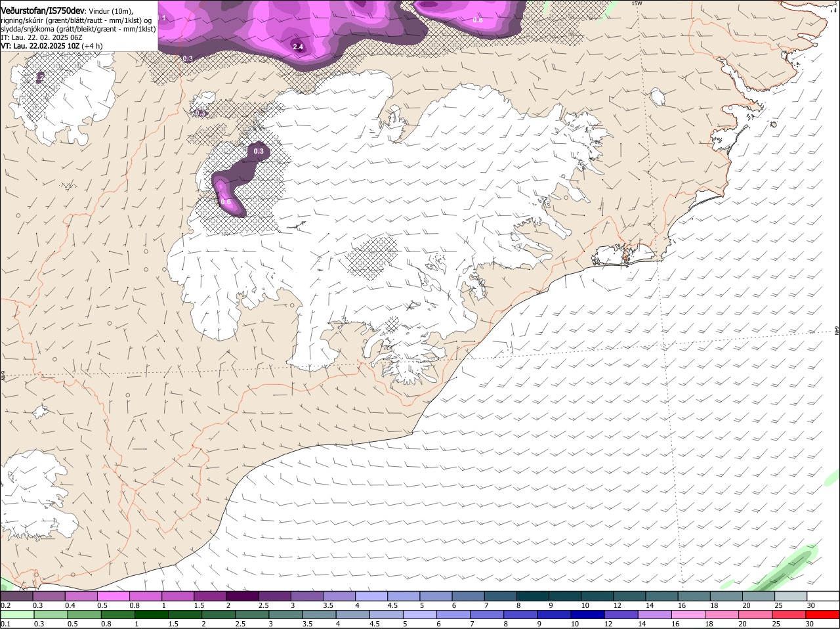This screenshot has width=840, height=629.
Task: Pick the rain legend swatch between 18 and 20
Action: [723, 615]
